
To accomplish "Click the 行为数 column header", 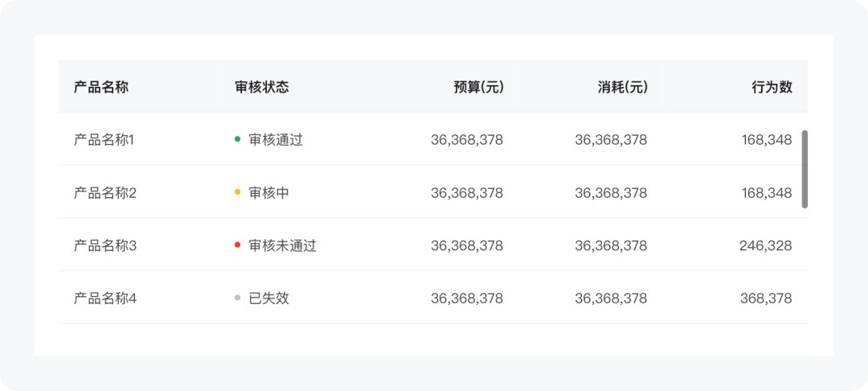I will 772,87.
